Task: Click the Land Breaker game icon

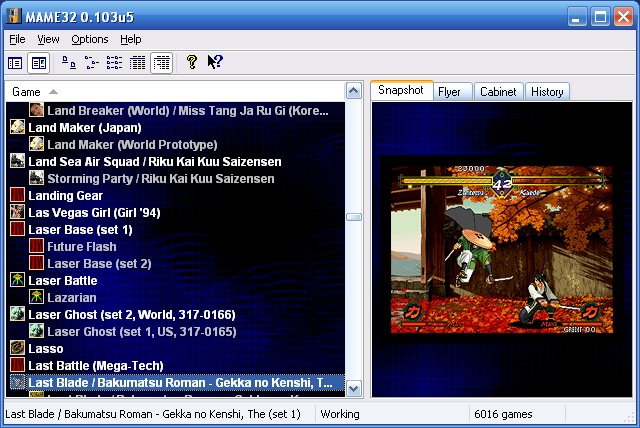Action: pyautogui.click(x=37, y=110)
